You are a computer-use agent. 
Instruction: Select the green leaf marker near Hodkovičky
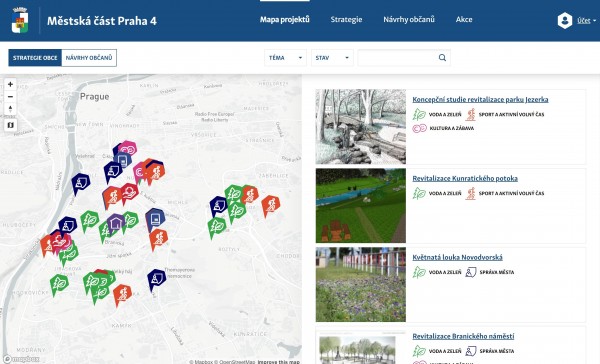click(x=59, y=284)
